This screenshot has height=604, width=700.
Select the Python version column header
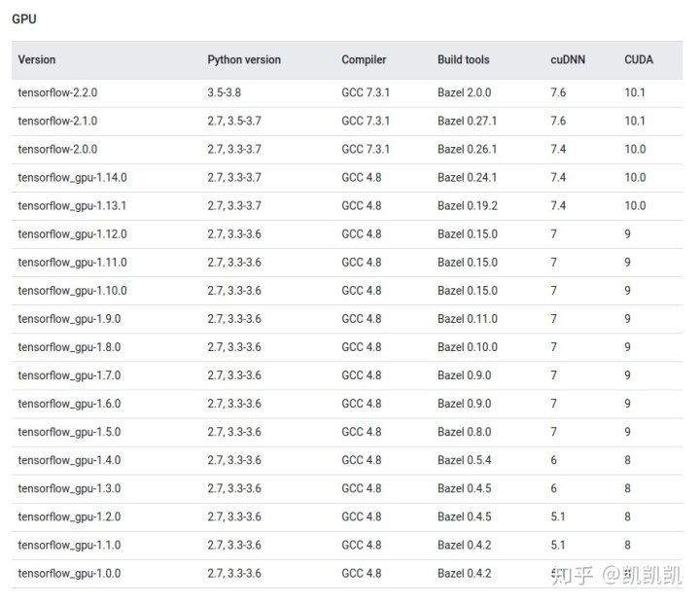tap(244, 60)
